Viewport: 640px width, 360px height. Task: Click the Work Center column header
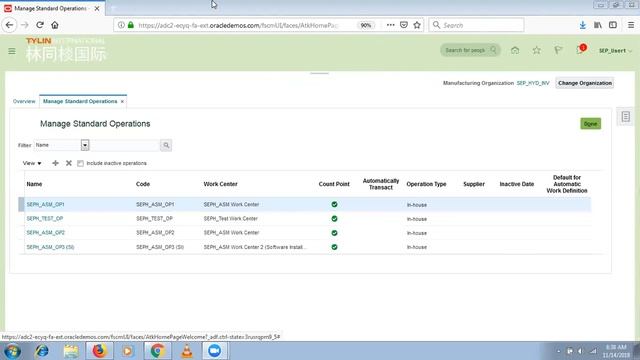pos(220,184)
